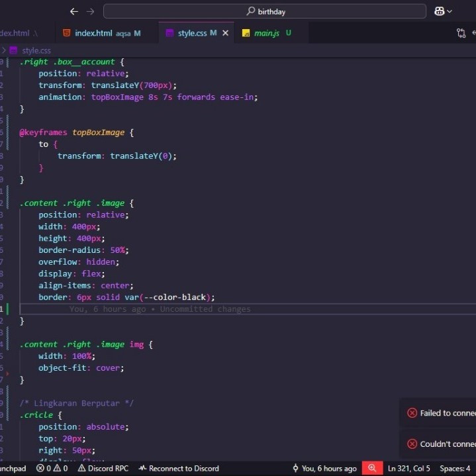Click error icon on 'Failed to connect' notification
The height and width of the screenshot is (476, 476).
(x=412, y=413)
